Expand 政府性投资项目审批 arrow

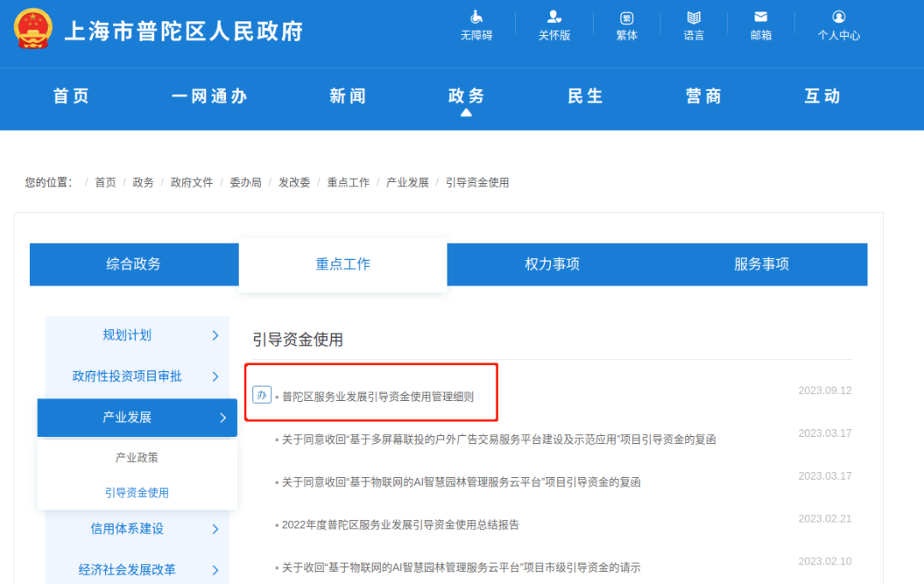click(x=216, y=377)
